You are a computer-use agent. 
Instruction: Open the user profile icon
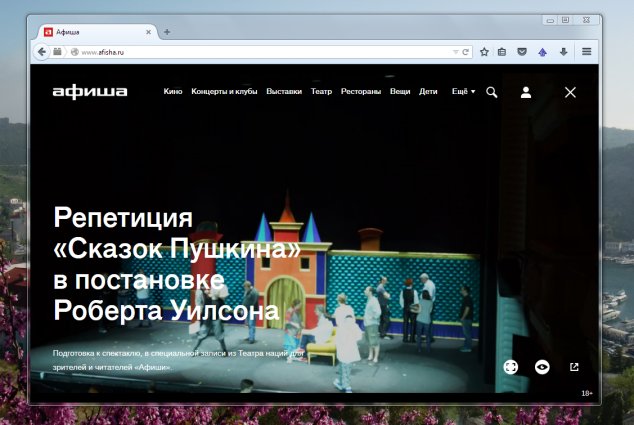click(x=526, y=92)
